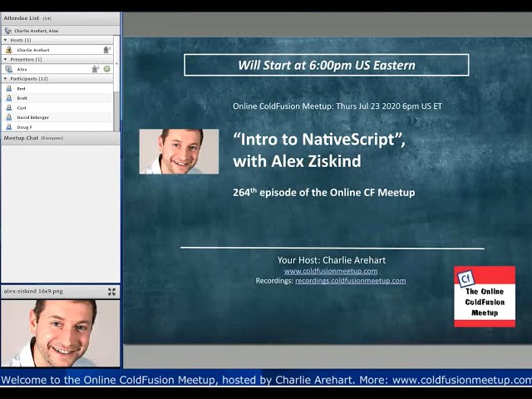This screenshot has height=399, width=532.
Task: Click 'Will Start at 6:00pm US Eastern' banner
Action: (327, 65)
